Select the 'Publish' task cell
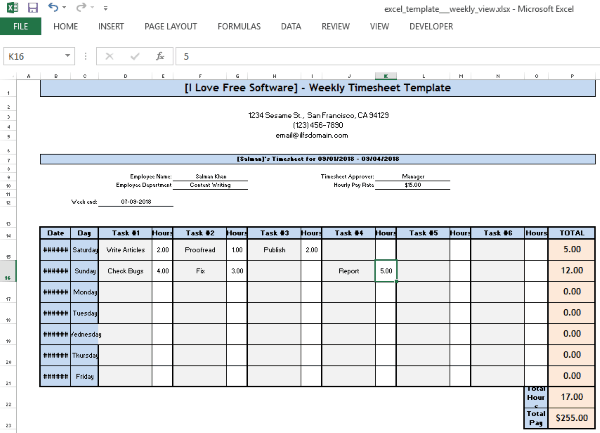Image resolution: width=600 pixels, height=433 pixels. tap(274, 250)
